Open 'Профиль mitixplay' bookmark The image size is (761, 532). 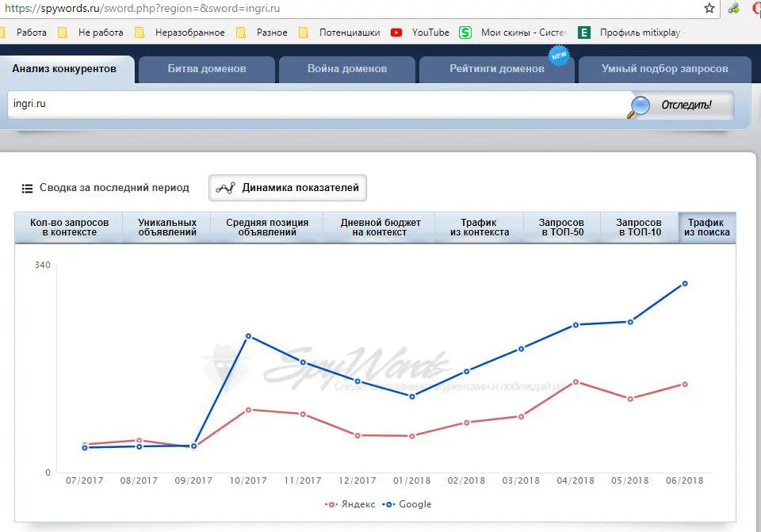coord(634,33)
